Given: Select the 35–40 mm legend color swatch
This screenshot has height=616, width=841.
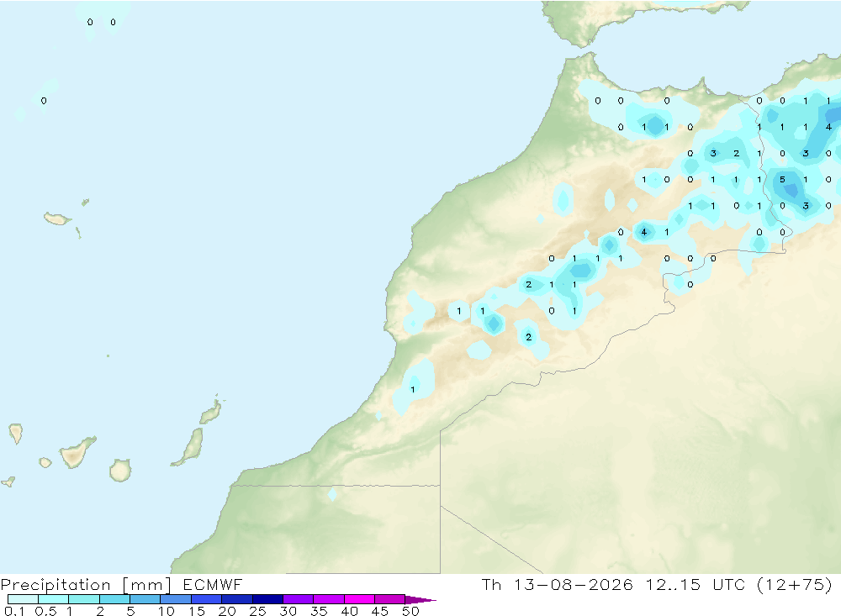Looking at the screenshot, I should [328, 599].
